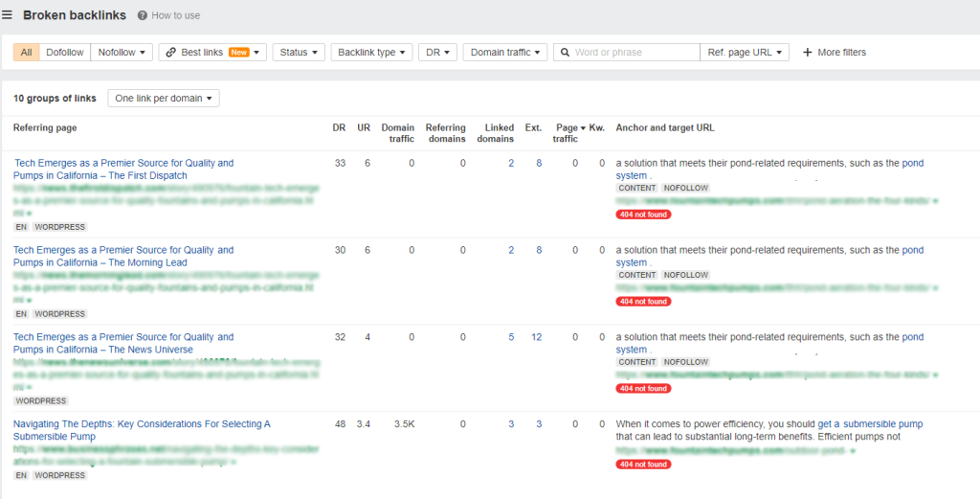
Task: Open the Domain traffic dropdown
Action: pyautogui.click(x=505, y=53)
